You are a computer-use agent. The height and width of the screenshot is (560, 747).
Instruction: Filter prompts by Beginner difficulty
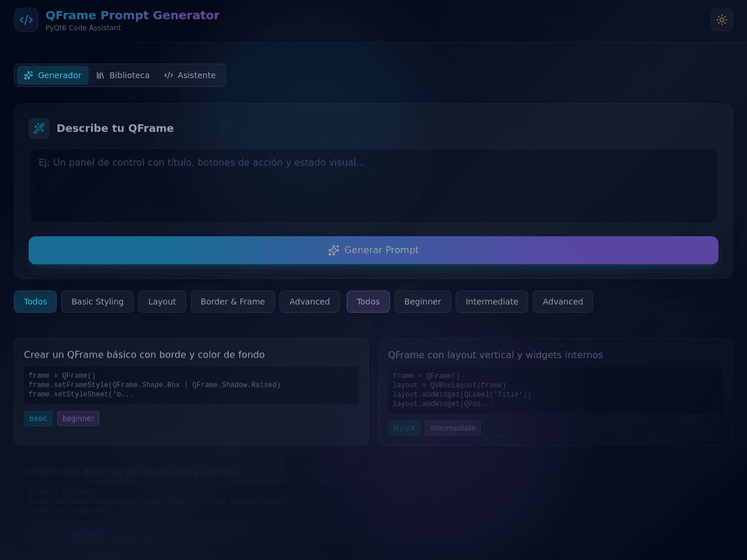[x=423, y=302]
